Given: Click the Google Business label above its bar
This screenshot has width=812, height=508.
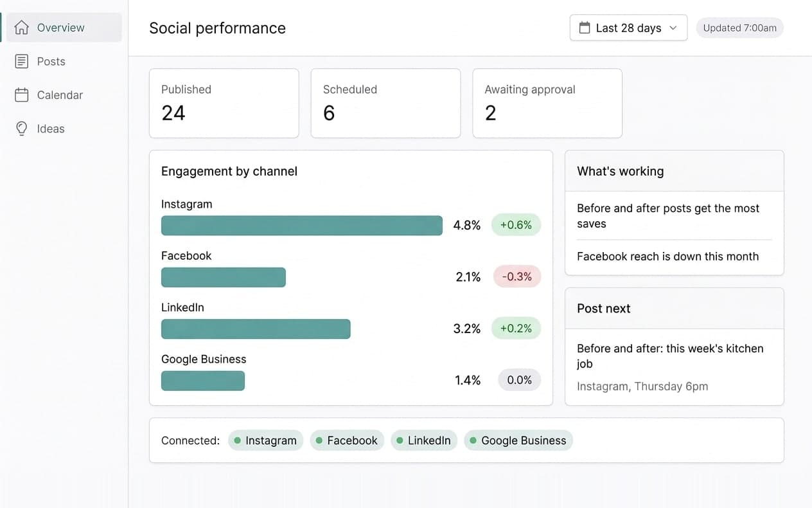Looking at the screenshot, I should [204, 359].
